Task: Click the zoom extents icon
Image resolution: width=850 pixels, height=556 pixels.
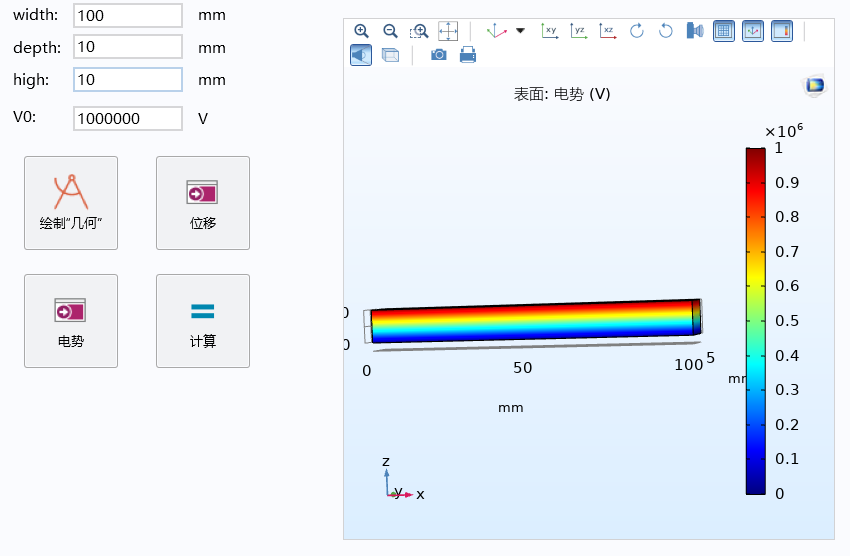Action: click(448, 31)
